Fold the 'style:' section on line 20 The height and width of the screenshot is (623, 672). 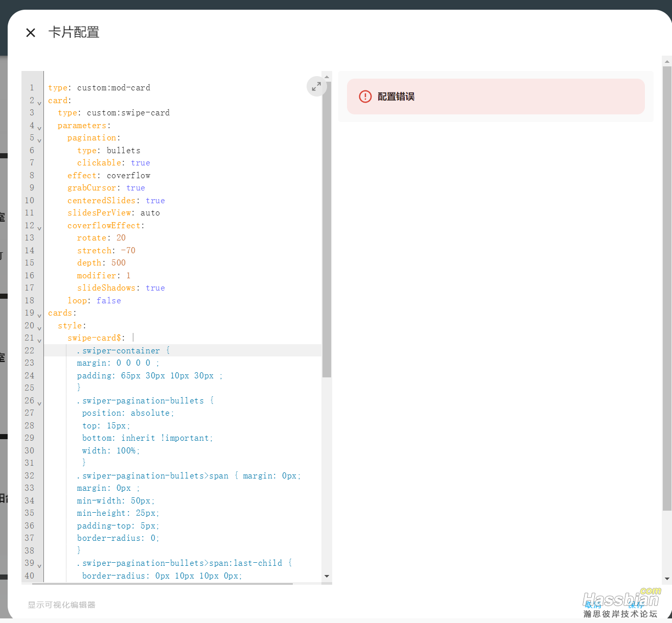[x=39, y=329]
